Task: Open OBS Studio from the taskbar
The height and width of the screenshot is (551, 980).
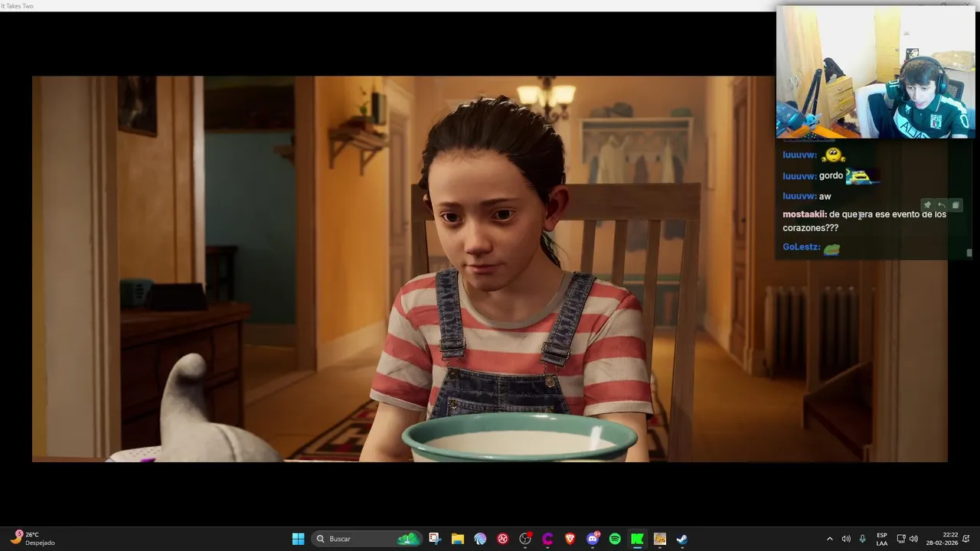Action: 525,539
